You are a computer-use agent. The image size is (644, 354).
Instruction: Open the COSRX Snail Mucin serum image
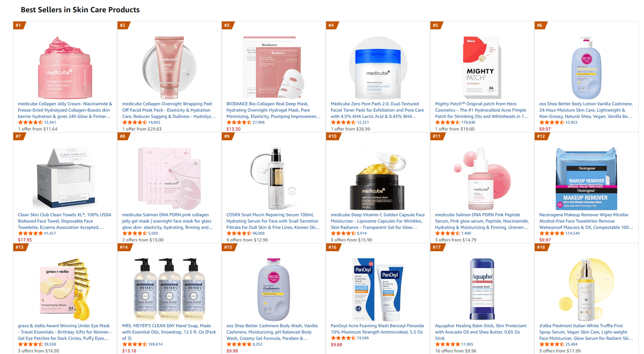[x=273, y=179]
